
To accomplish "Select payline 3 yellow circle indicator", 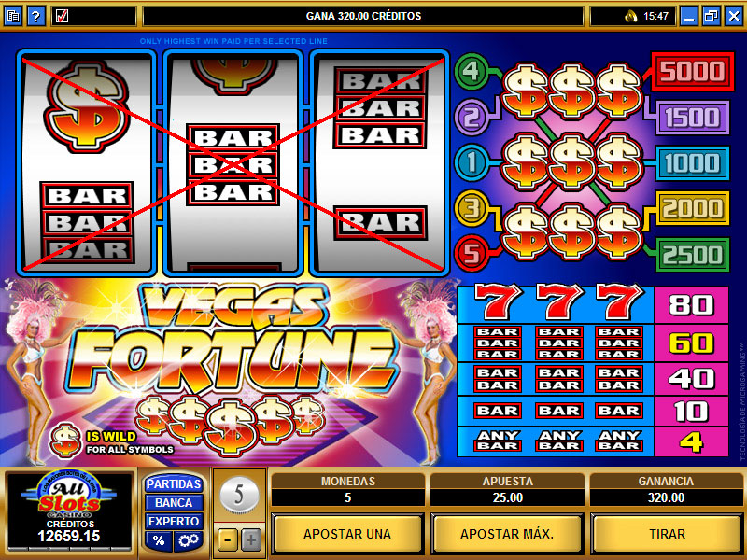I will 472,207.
